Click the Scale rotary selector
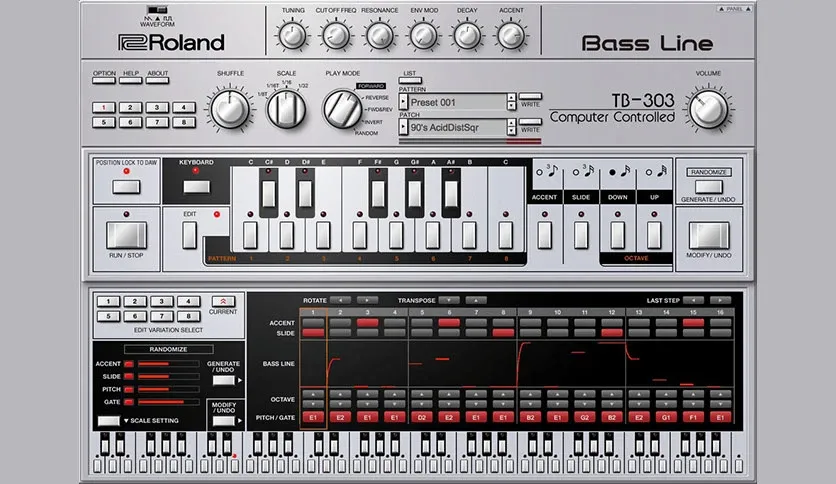This screenshot has width=836, height=484. pyautogui.click(x=286, y=109)
